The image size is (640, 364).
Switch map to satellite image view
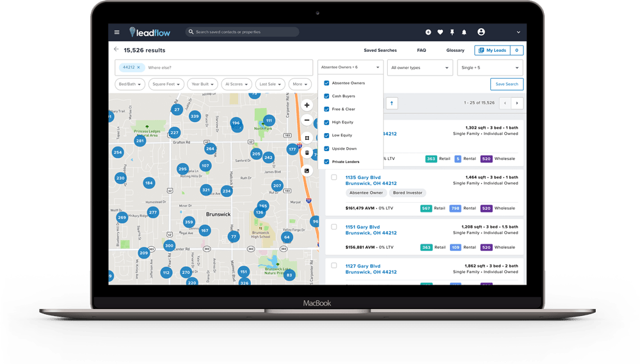(307, 171)
